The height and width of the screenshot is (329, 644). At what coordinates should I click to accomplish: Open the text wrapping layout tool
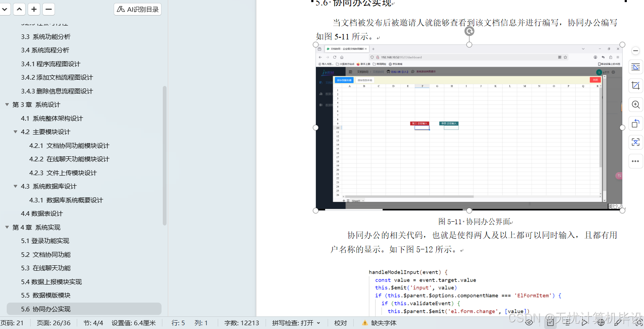click(x=635, y=67)
